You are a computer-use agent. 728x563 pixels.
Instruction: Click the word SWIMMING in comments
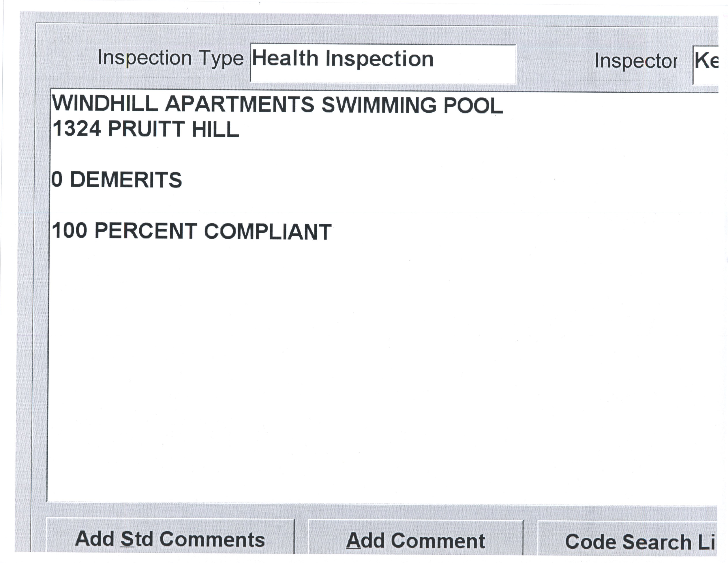click(379, 105)
